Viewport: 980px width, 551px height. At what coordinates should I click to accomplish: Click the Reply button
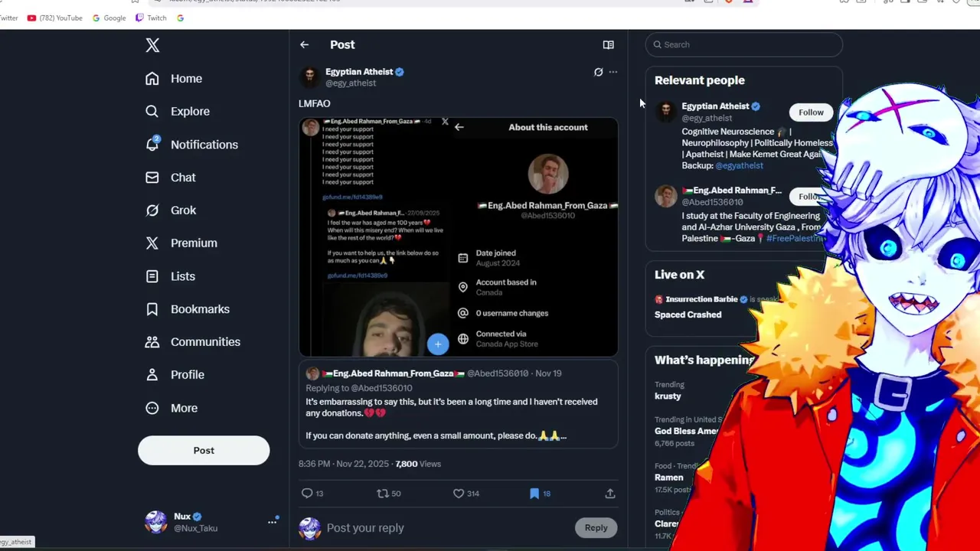click(596, 527)
